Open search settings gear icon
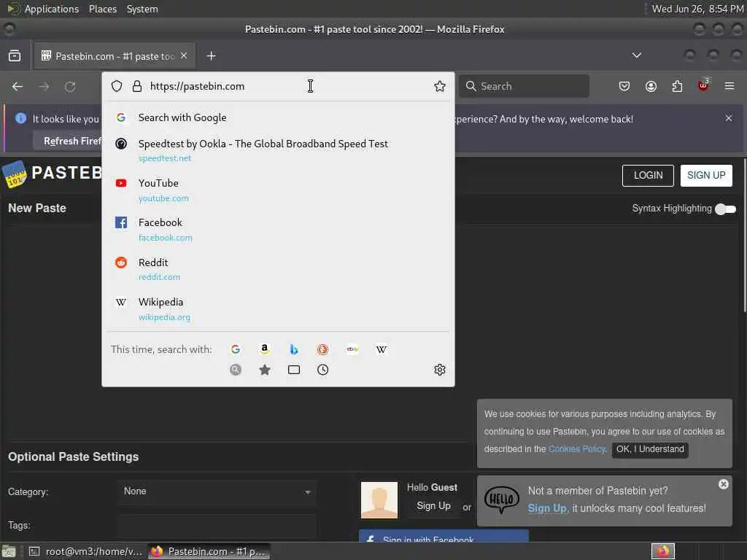The image size is (747, 560). (x=440, y=370)
